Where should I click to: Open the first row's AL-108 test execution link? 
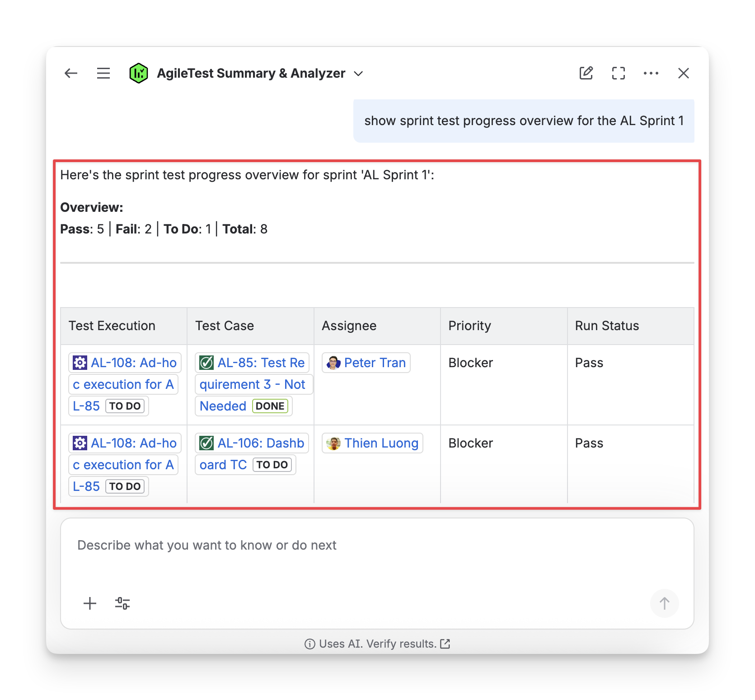(x=133, y=363)
